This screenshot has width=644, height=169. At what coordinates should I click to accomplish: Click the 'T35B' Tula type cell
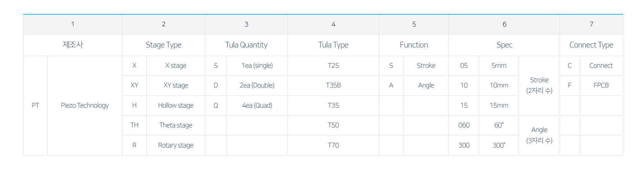coord(333,85)
